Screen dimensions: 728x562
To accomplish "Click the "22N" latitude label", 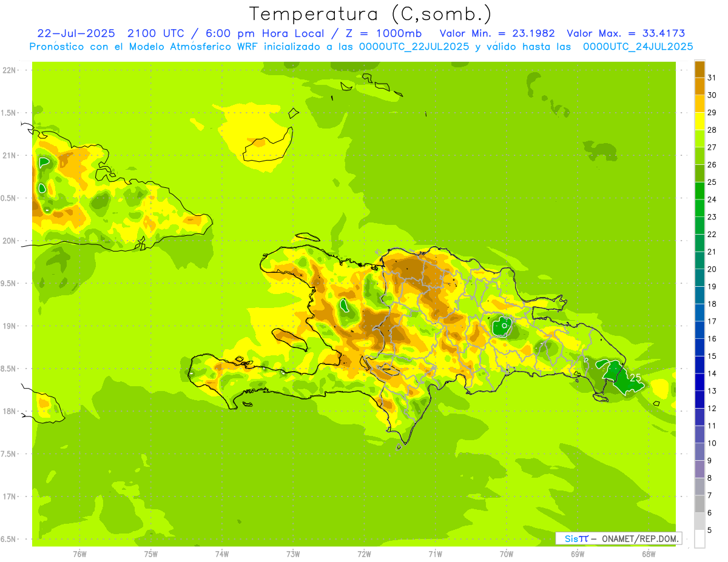I will (8, 70).
